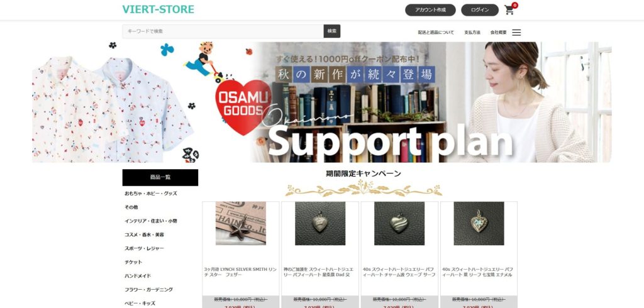
Task: Click the 検索 search button
Action: (x=332, y=31)
